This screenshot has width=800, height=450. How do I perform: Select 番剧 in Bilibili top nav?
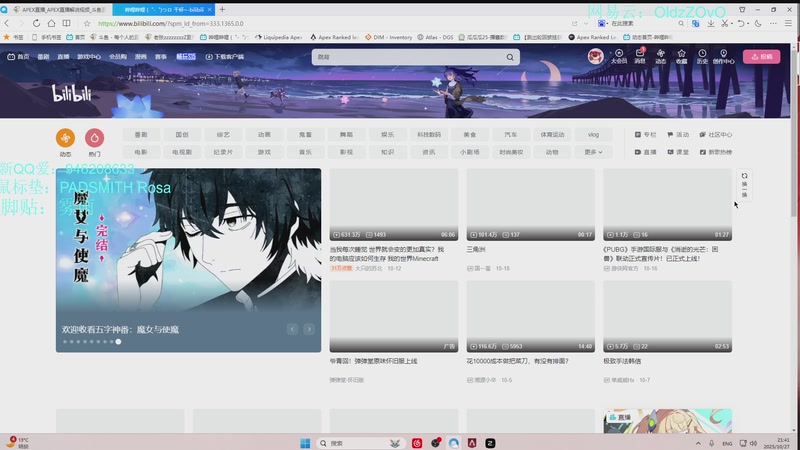43,57
